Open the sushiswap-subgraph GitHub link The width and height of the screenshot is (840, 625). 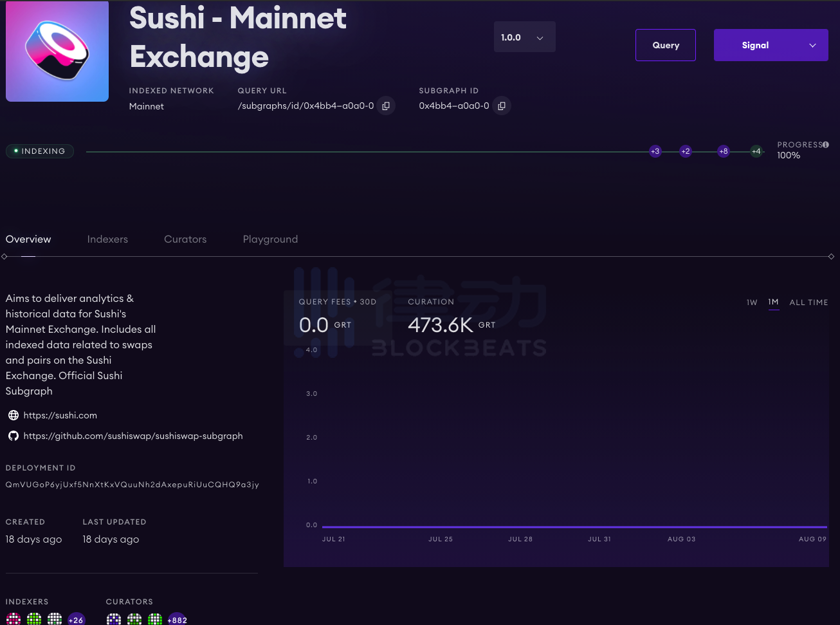(x=133, y=436)
